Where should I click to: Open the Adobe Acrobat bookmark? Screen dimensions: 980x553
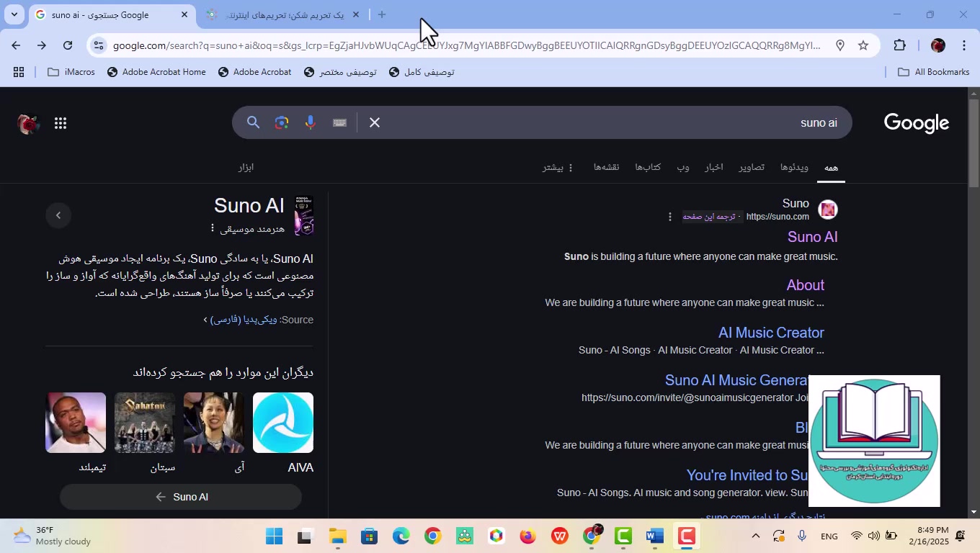tap(255, 72)
